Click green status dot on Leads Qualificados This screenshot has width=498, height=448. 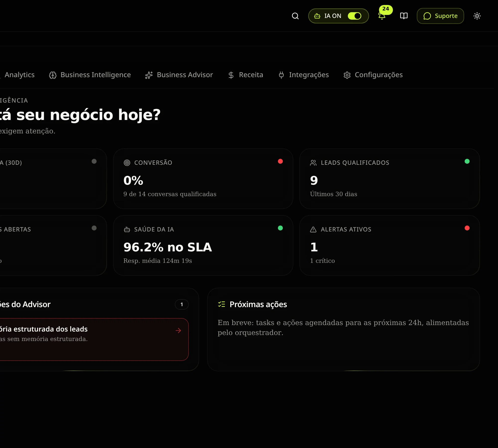tap(467, 161)
